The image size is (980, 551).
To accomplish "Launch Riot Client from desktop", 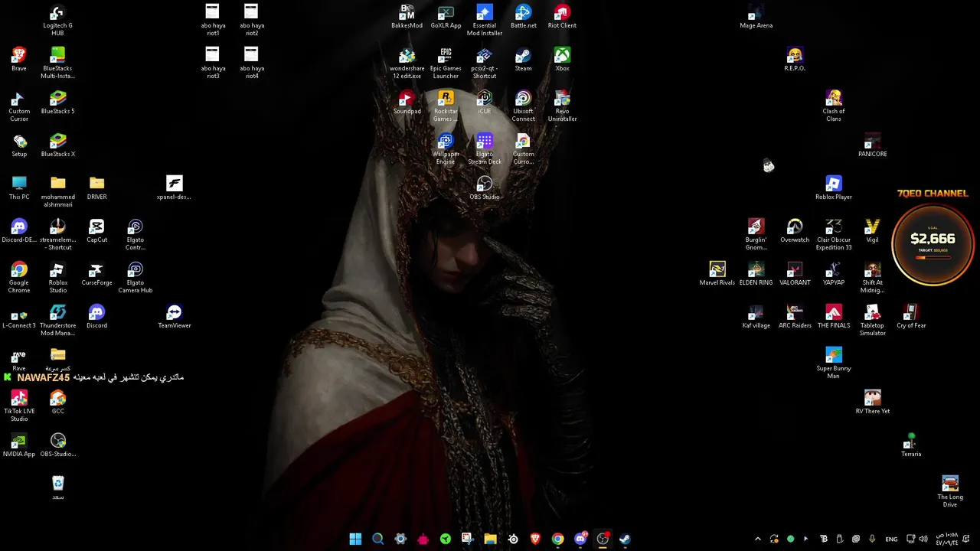I will tap(562, 17).
